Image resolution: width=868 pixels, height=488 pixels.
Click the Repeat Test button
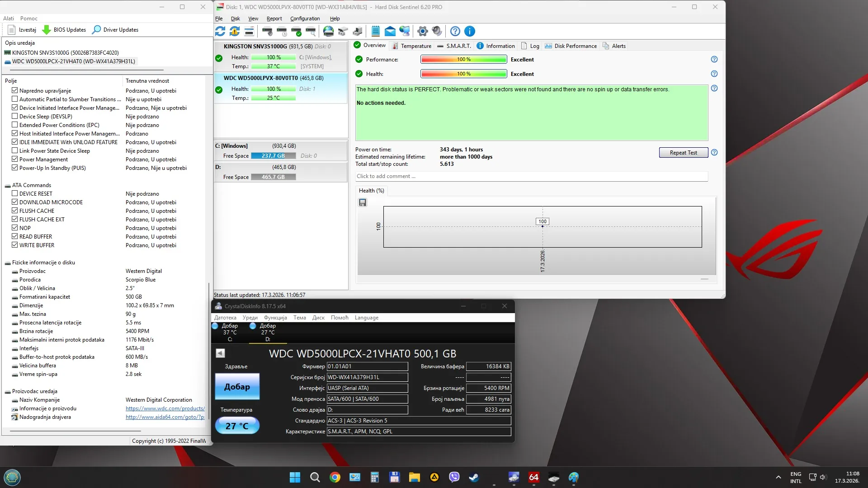pyautogui.click(x=683, y=153)
